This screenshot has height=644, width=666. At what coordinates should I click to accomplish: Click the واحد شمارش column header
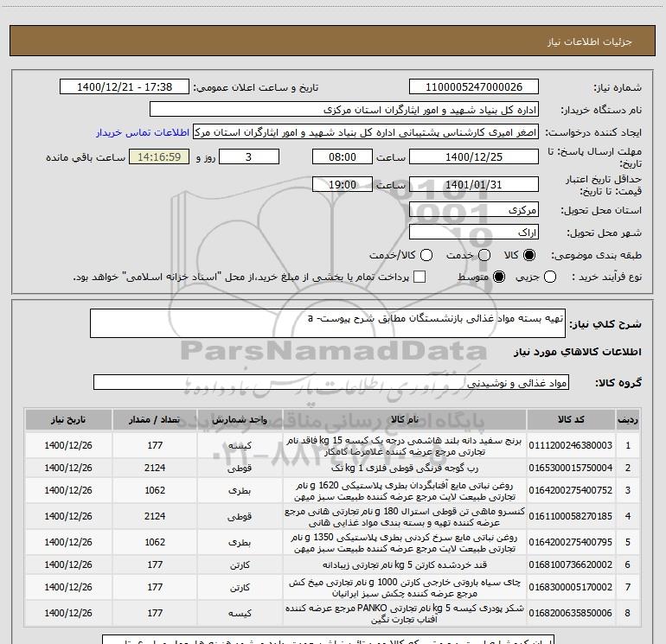coord(240,419)
